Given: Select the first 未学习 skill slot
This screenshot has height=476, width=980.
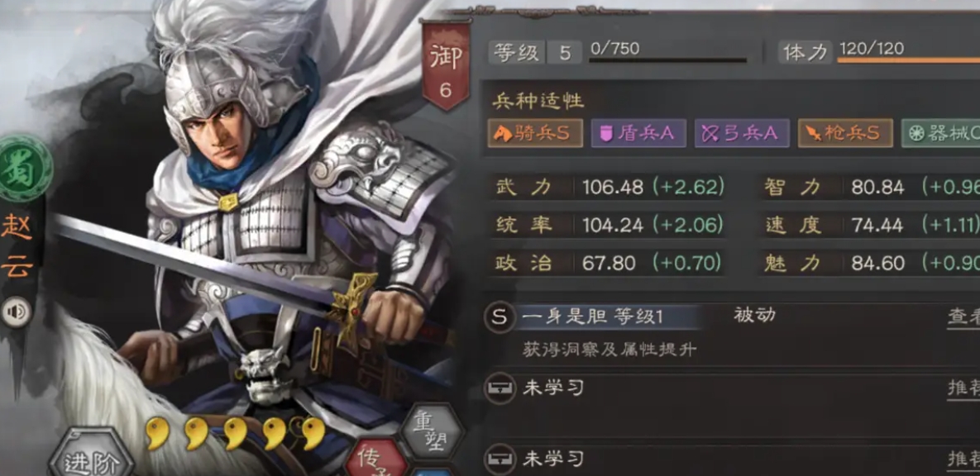Looking at the screenshot, I should point(731,388).
